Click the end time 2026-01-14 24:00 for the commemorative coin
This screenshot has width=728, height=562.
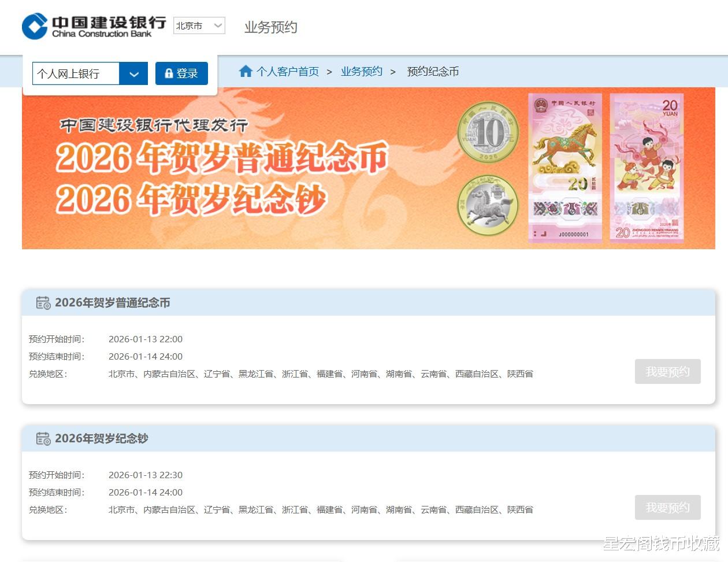tap(146, 356)
